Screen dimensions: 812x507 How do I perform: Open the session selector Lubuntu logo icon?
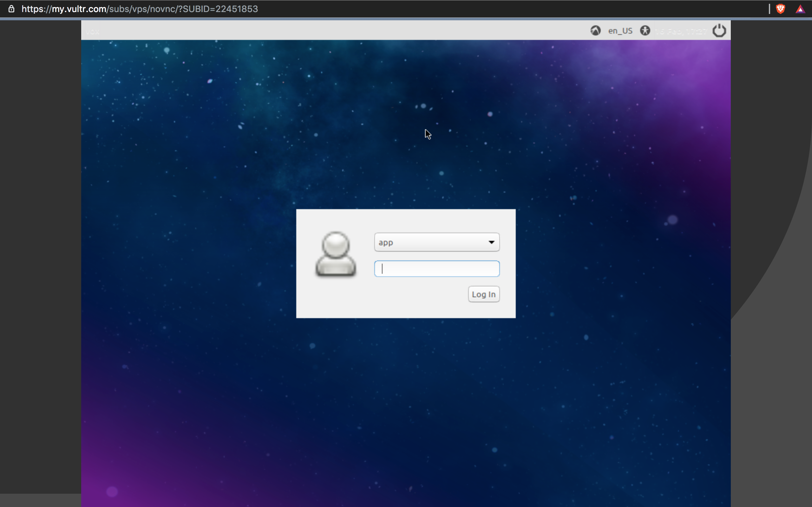point(595,31)
